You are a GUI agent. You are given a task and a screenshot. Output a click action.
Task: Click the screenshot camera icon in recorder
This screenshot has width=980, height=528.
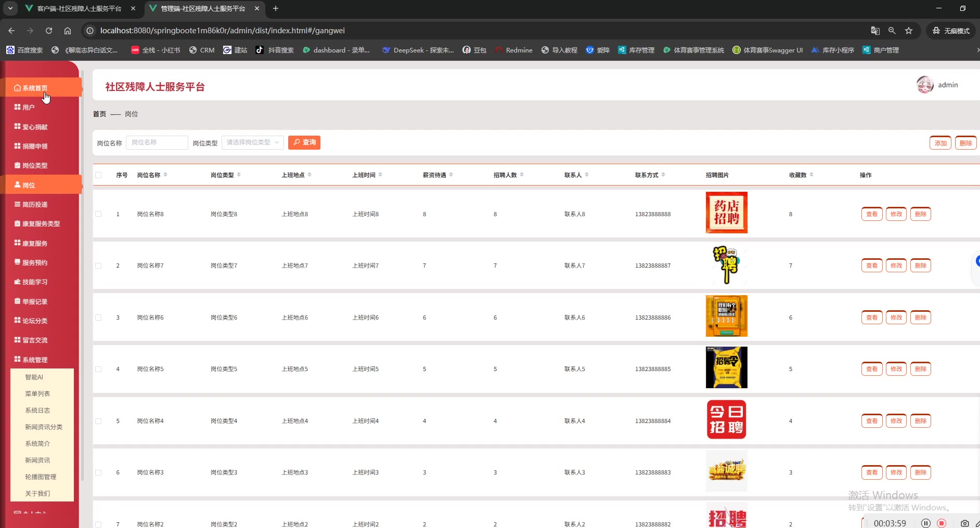[x=964, y=523]
